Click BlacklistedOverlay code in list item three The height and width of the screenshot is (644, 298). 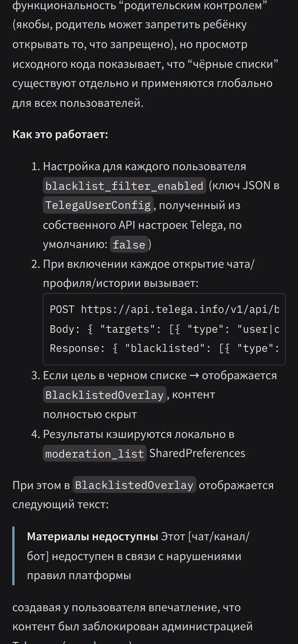point(104,395)
